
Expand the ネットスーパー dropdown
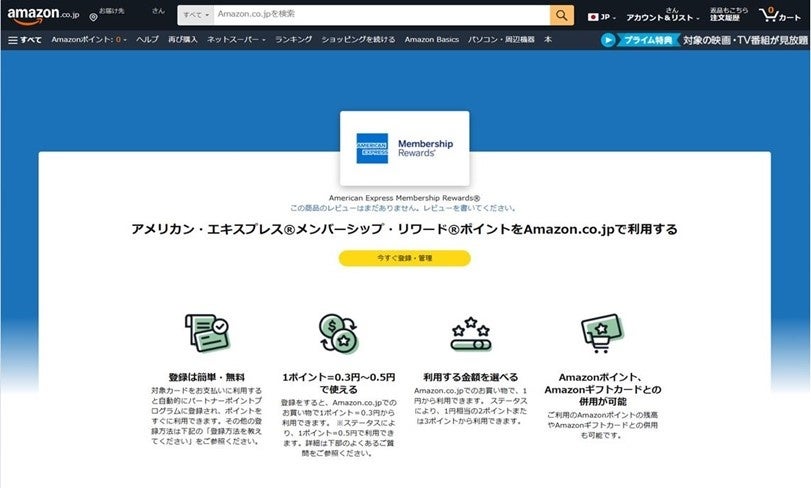point(236,40)
